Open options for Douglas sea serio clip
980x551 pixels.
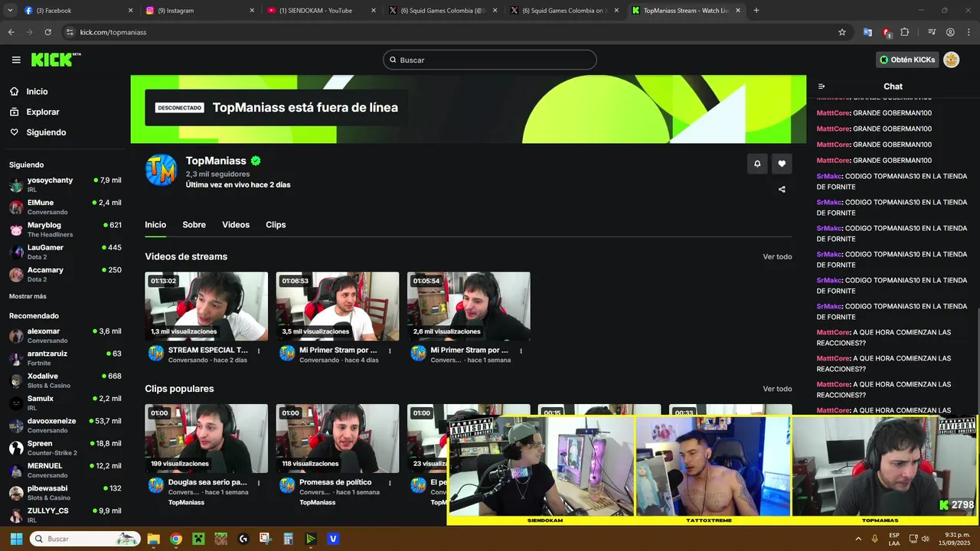coord(259,484)
